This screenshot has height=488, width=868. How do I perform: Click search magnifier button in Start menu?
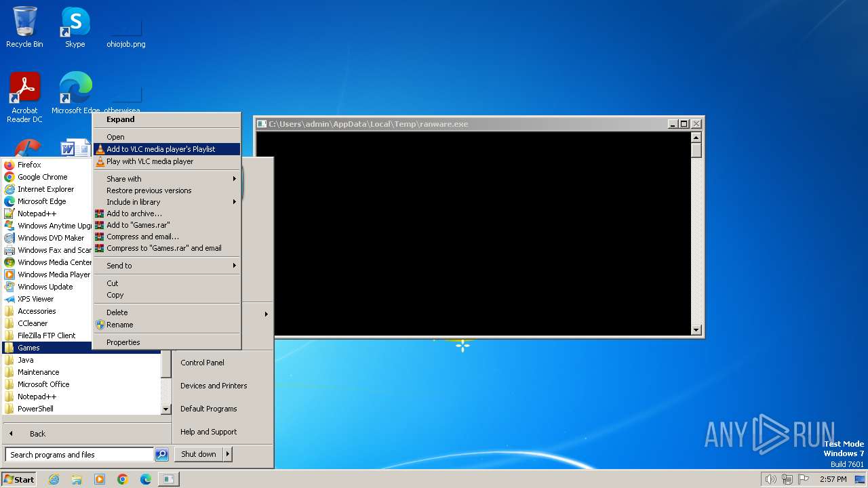point(161,455)
